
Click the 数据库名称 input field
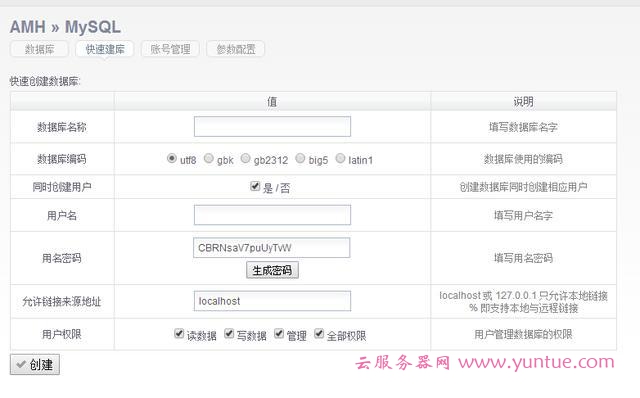click(272, 127)
